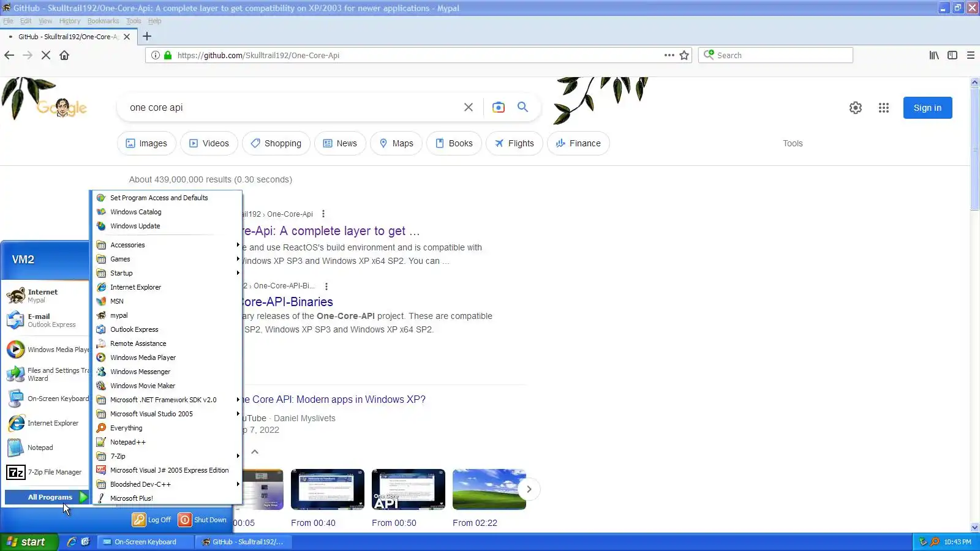Click the Google search by image camera icon
The height and width of the screenshot is (551, 980).
pos(499,107)
